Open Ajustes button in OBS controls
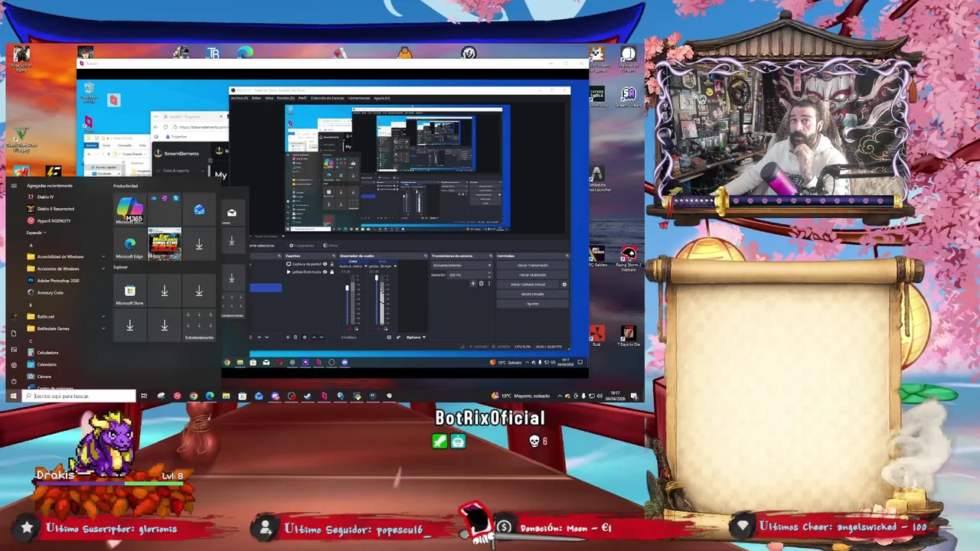Screen dimensions: 980x551 [533, 304]
